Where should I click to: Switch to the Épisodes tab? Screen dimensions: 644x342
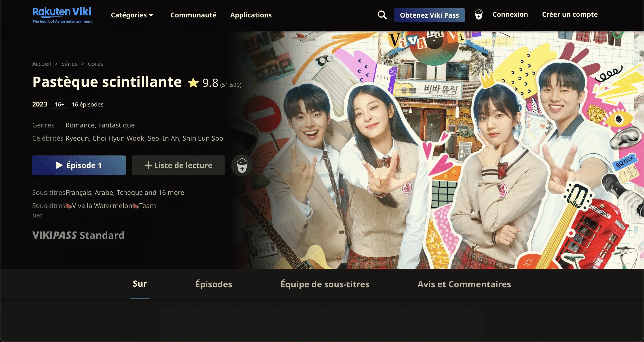pos(214,284)
